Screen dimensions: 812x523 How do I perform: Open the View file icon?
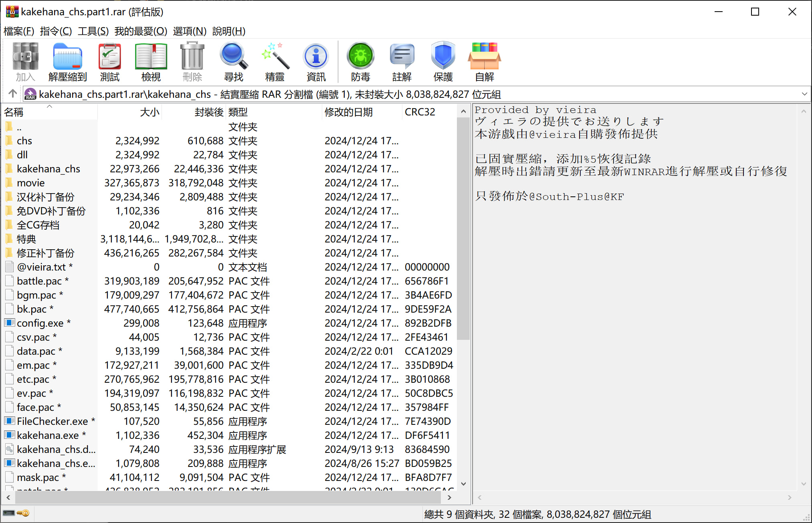coord(151,62)
